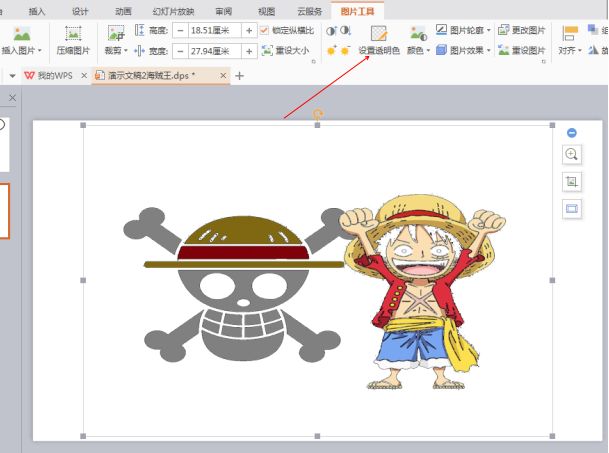Switch to the 动画 ribbon tab

point(123,11)
